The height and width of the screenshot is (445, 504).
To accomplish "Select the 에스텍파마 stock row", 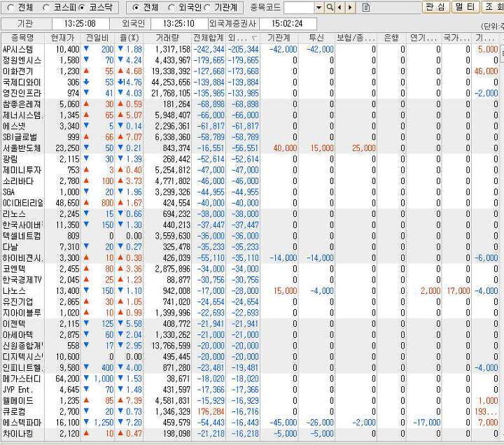I will coord(251,423).
